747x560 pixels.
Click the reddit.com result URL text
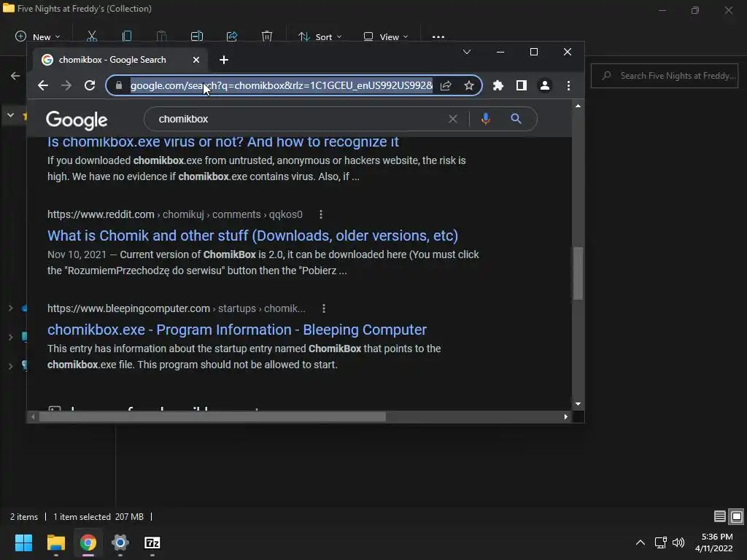(175, 215)
